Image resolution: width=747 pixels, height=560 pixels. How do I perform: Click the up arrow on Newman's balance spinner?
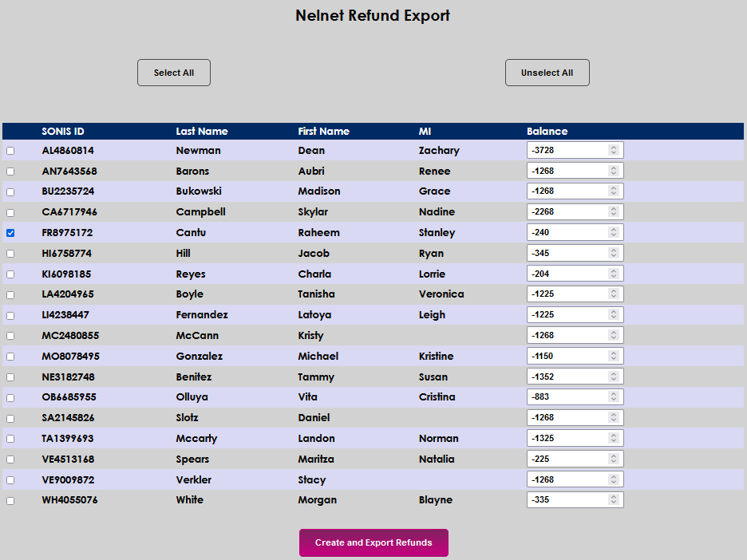click(615, 147)
